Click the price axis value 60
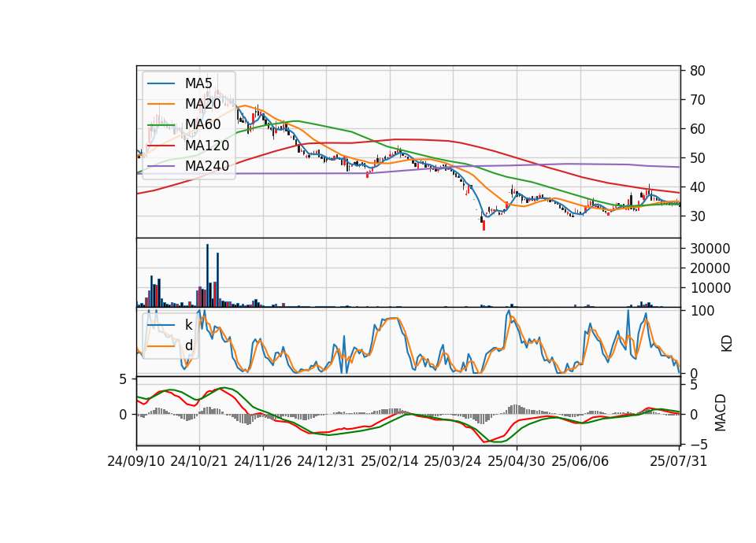The width and height of the screenshot is (756, 543). (x=698, y=129)
